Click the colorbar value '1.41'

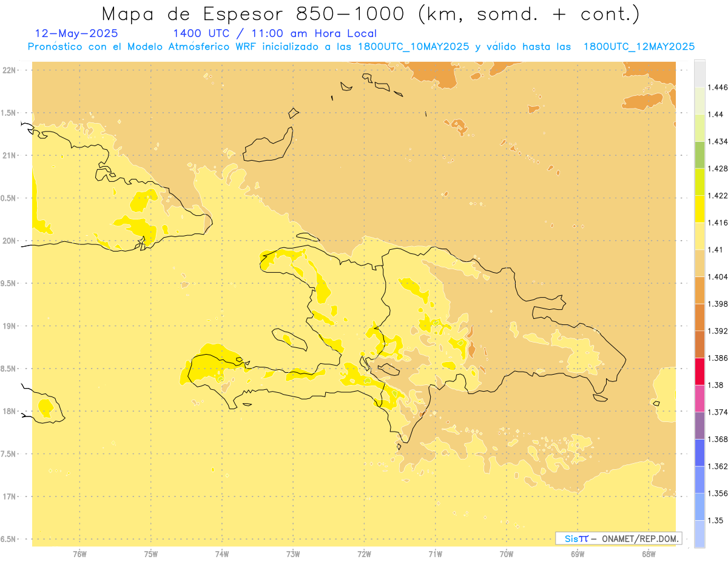pos(716,250)
